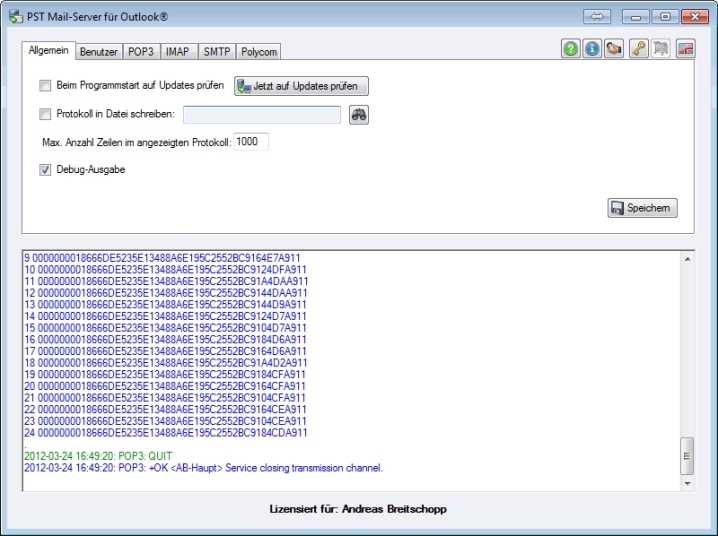Select the IMAP tab
Viewport: 718px width, 536px height.
(177, 50)
